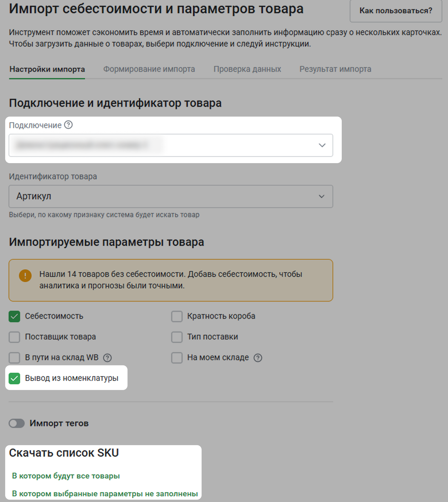Show hint icon for На моем складе

coord(258,358)
